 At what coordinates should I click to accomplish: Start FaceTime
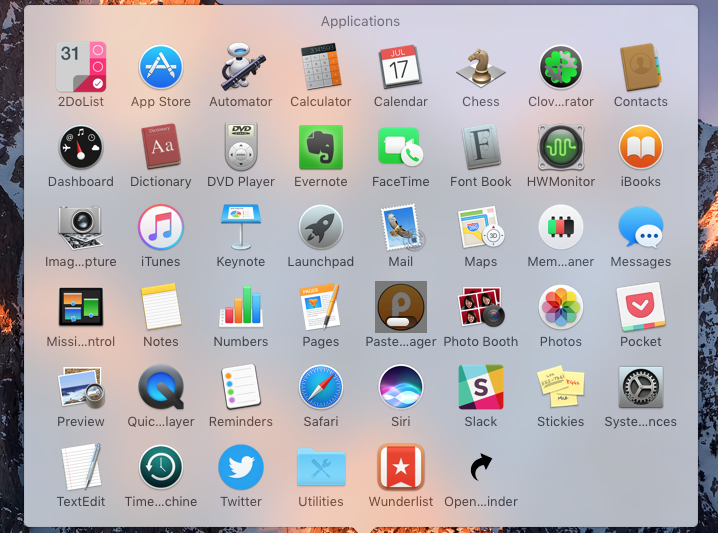click(x=401, y=147)
